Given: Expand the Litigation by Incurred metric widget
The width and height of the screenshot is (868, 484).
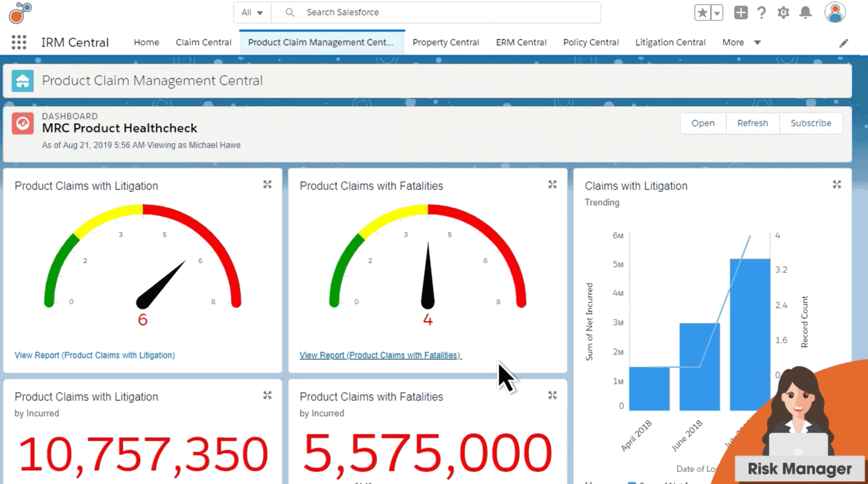Looking at the screenshot, I should point(267,396).
